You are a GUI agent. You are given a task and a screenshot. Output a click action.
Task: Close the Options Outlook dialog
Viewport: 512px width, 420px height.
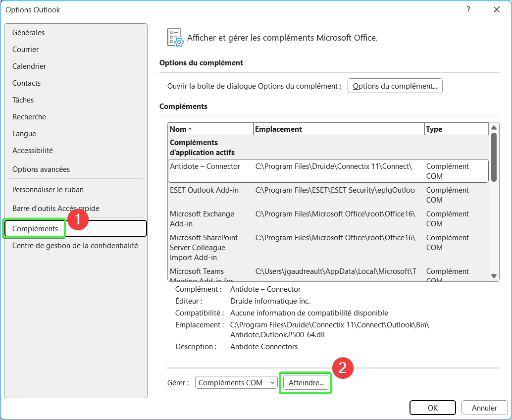(x=497, y=10)
